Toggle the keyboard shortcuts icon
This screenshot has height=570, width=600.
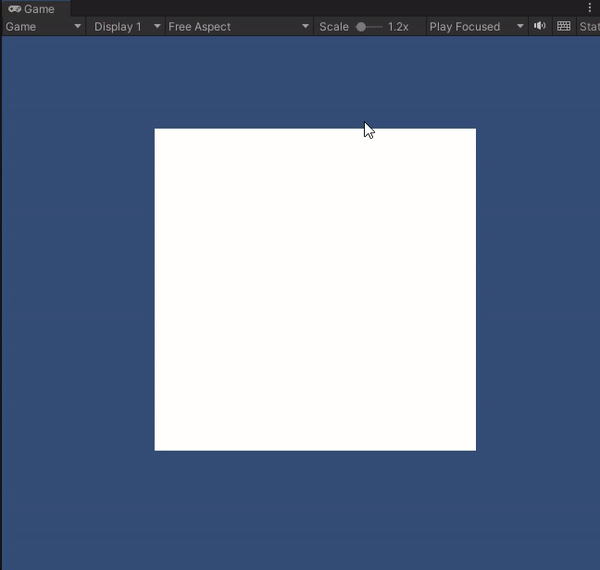pos(564,26)
